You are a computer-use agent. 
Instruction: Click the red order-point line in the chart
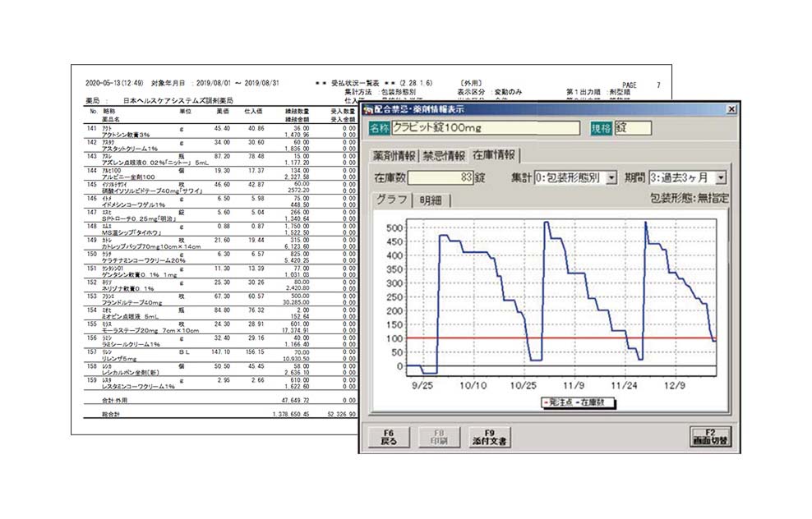click(575, 338)
